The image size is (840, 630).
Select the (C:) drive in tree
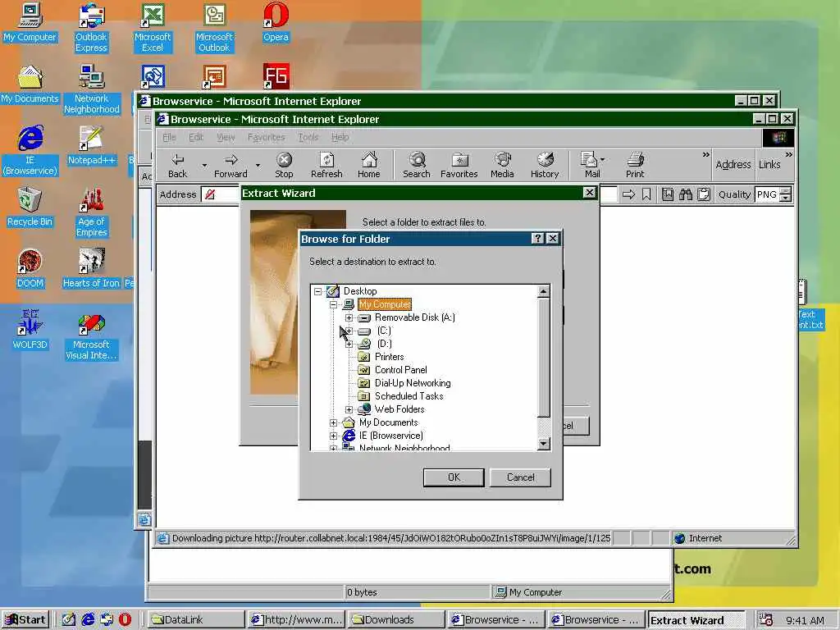coord(384,331)
